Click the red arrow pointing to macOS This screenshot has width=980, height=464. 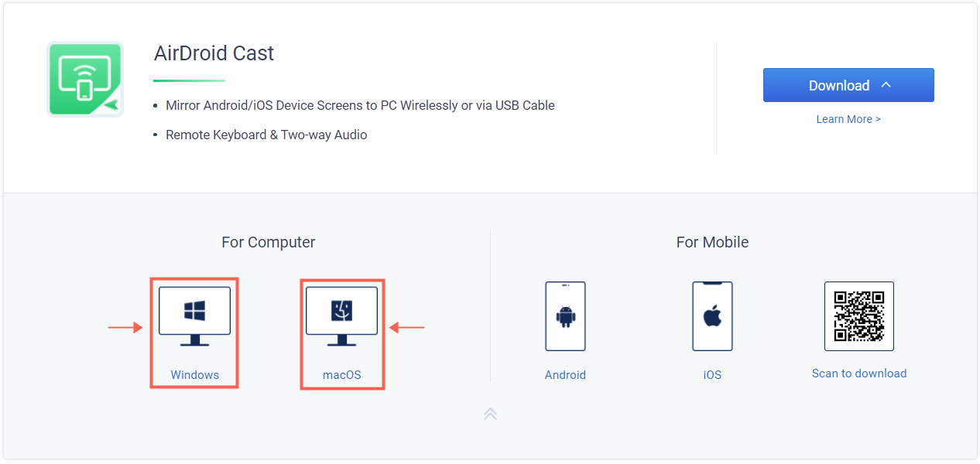pos(407,328)
